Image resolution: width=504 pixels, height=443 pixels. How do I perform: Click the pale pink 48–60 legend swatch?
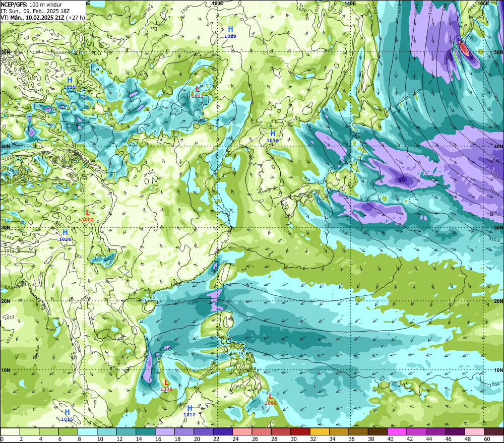[x=475, y=431]
